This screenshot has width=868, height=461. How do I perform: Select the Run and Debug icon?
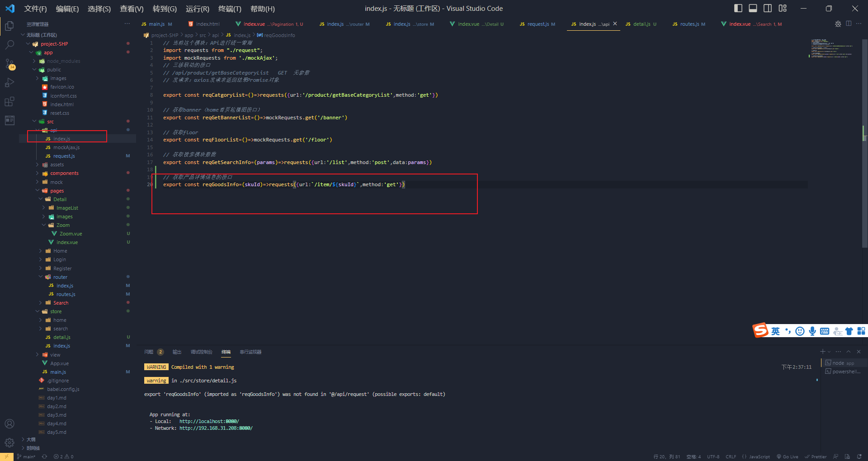(x=9, y=83)
